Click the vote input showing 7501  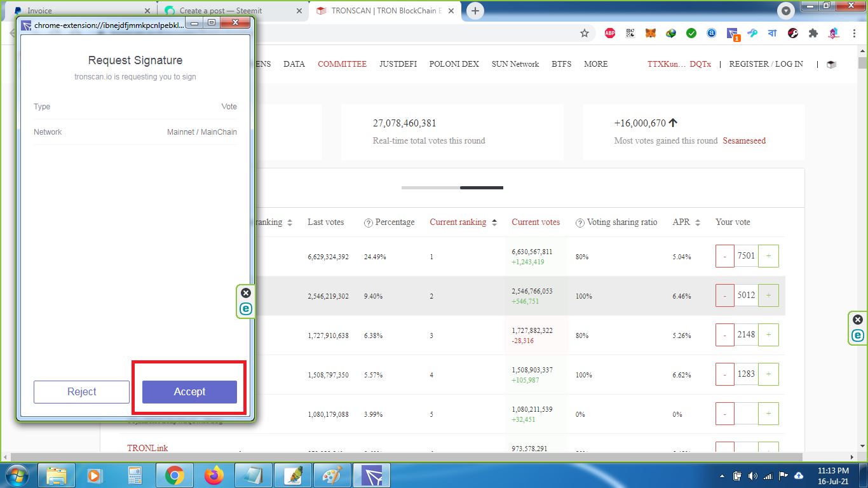(x=746, y=256)
